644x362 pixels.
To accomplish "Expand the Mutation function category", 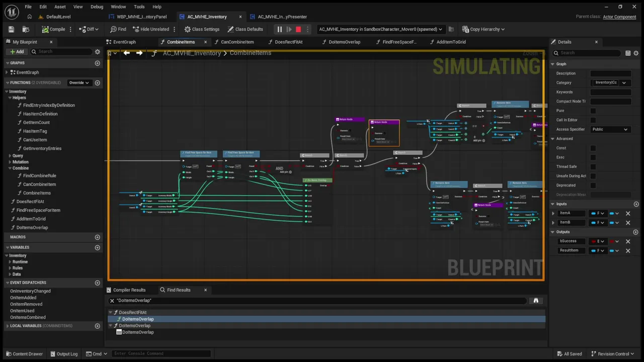I will click(x=10, y=162).
